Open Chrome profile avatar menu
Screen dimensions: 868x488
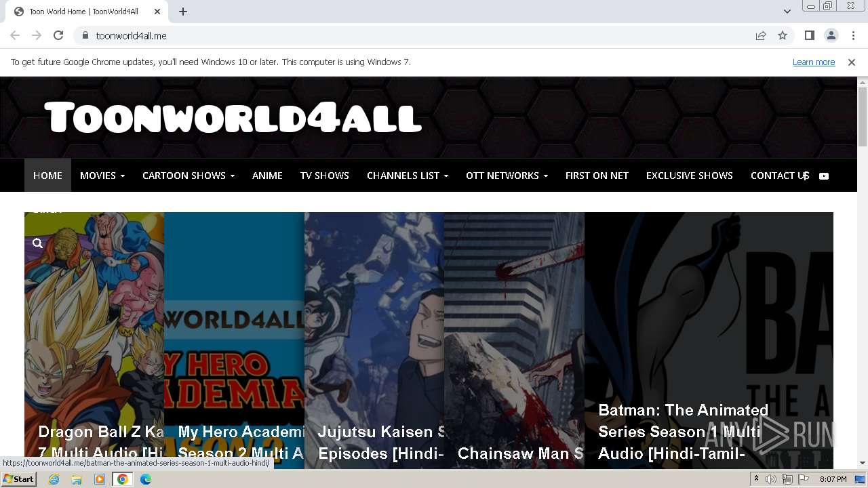tap(831, 35)
